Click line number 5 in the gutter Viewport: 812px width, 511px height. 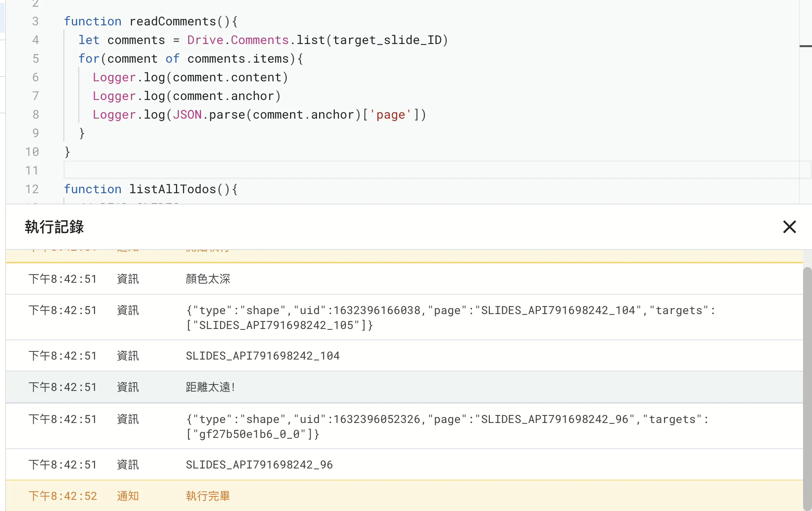[x=35, y=59]
